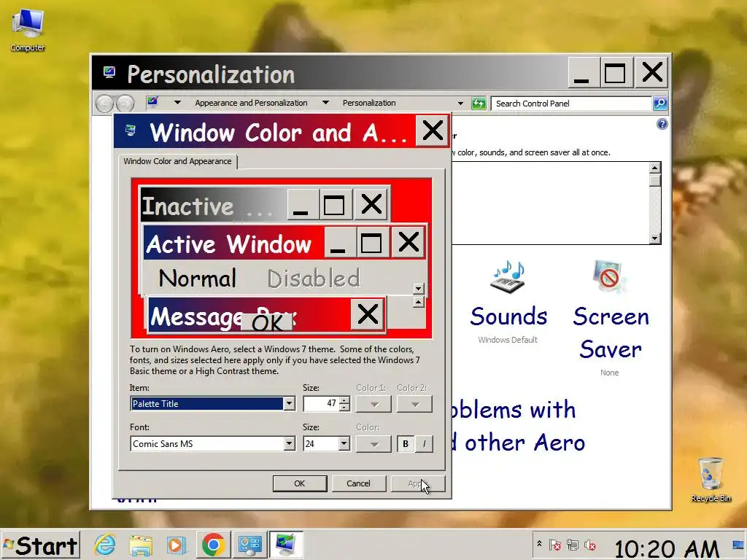Go forward in the Personalization window

125,104
